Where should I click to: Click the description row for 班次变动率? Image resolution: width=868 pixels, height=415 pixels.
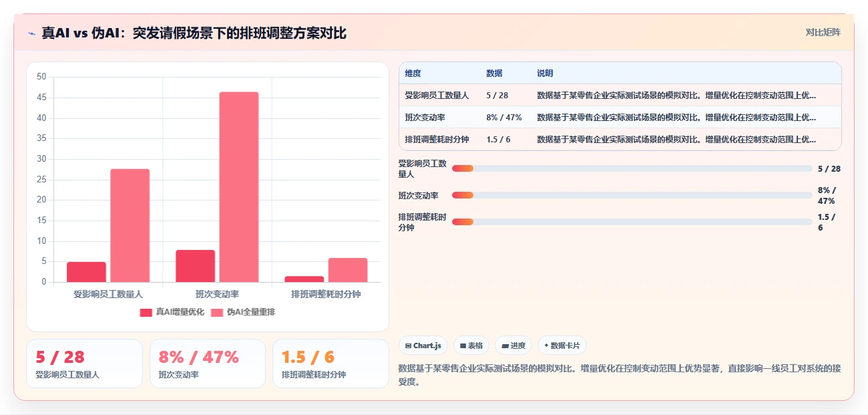(x=676, y=118)
